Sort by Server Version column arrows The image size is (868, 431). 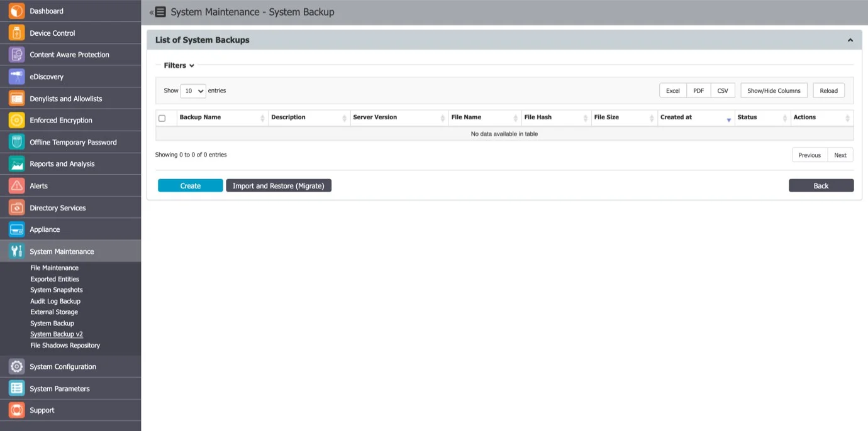pyautogui.click(x=443, y=118)
